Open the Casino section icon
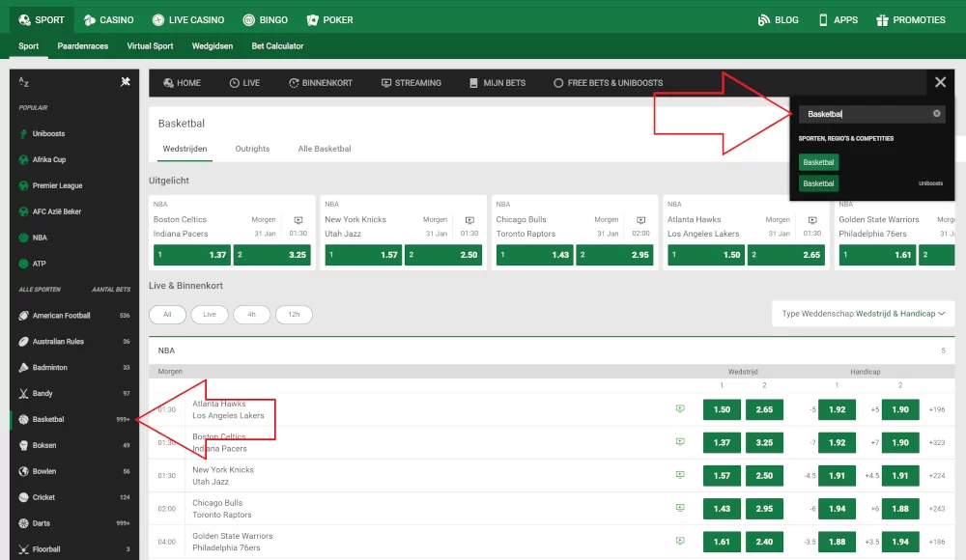The height and width of the screenshot is (560, 966). (x=90, y=19)
